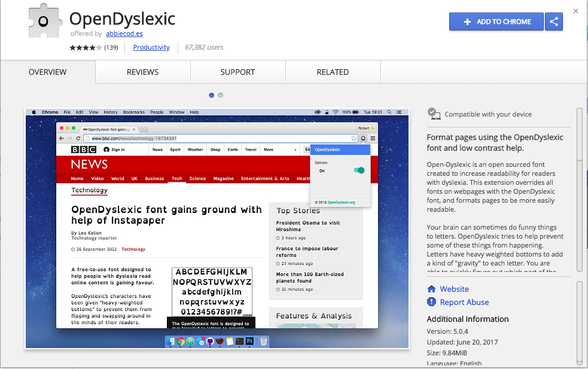Click the Trash icon in dock
588x369 pixels.
tap(264, 341)
